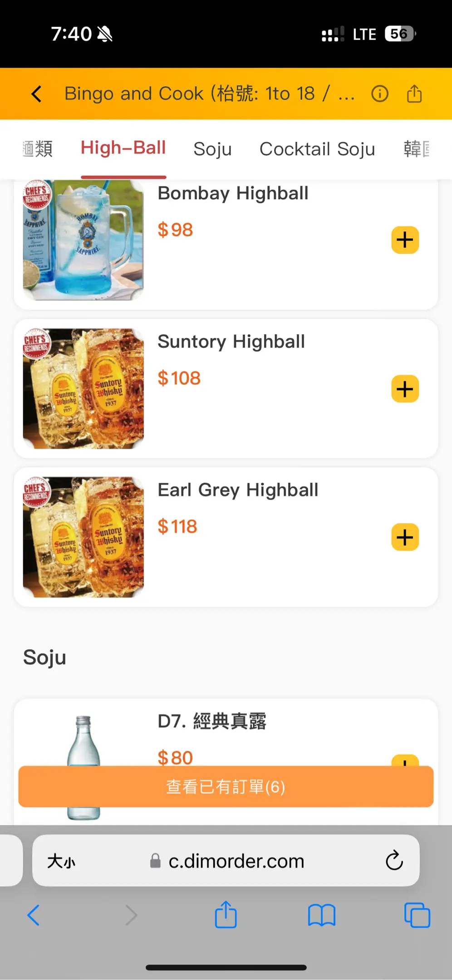Select the Cocktail Soju tab

click(x=317, y=149)
